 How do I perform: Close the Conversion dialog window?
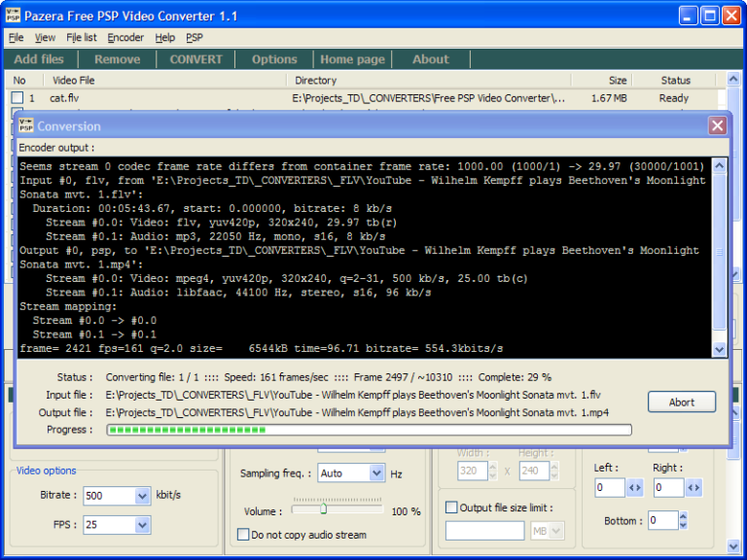(718, 125)
